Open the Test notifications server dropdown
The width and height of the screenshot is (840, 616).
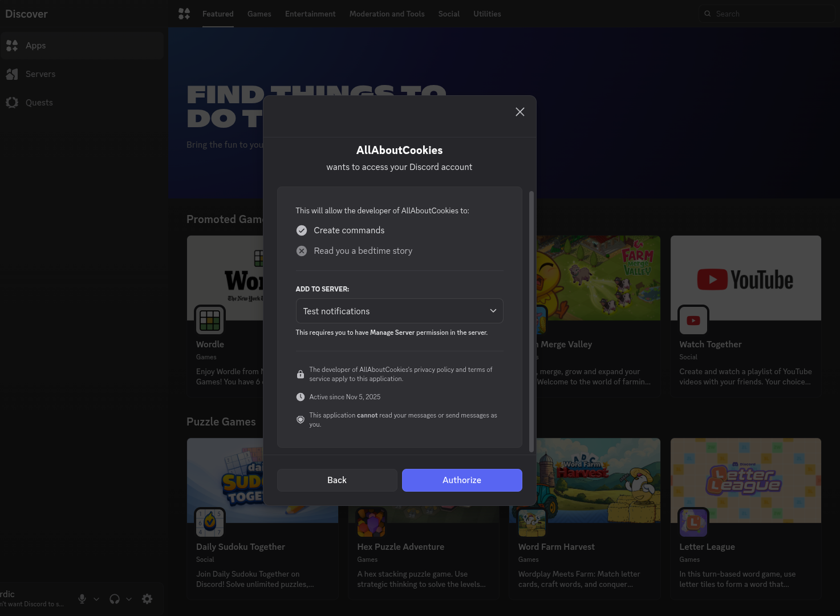point(399,311)
